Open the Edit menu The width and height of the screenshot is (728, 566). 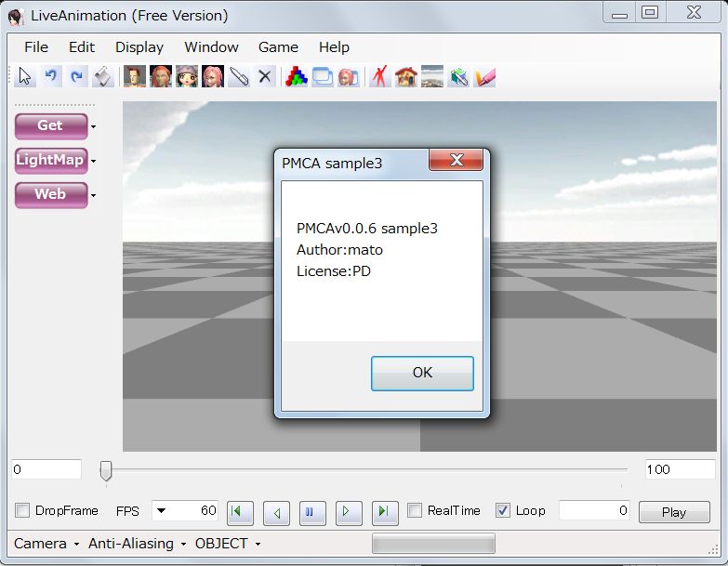(82, 46)
